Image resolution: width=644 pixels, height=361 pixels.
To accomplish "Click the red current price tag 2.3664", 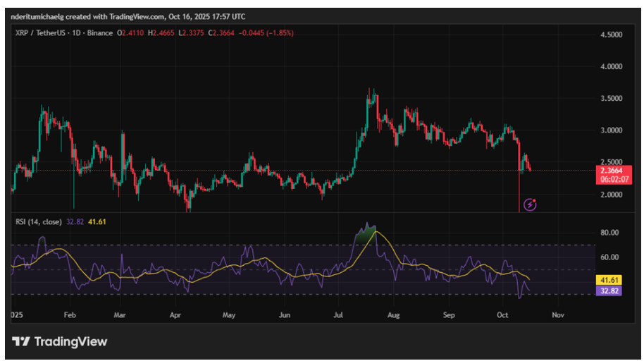I will pyautogui.click(x=610, y=169).
